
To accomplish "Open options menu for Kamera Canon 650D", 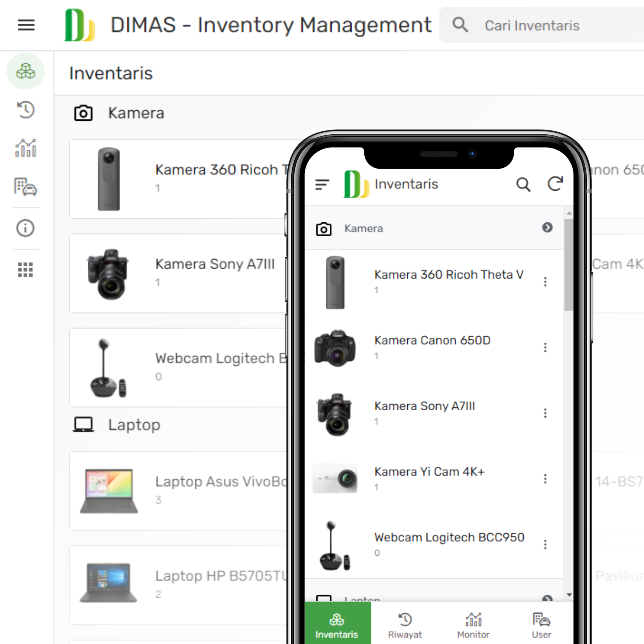I will (x=545, y=347).
